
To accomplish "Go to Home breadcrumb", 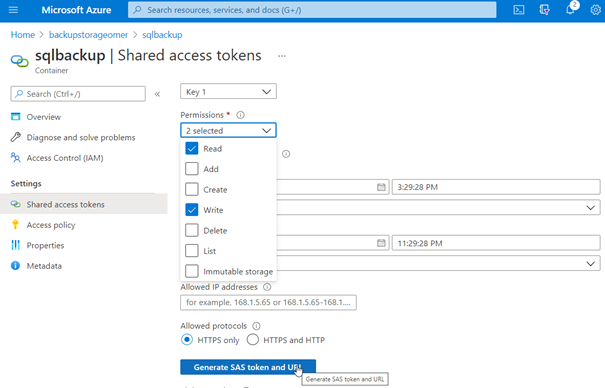I will pyautogui.click(x=23, y=35).
